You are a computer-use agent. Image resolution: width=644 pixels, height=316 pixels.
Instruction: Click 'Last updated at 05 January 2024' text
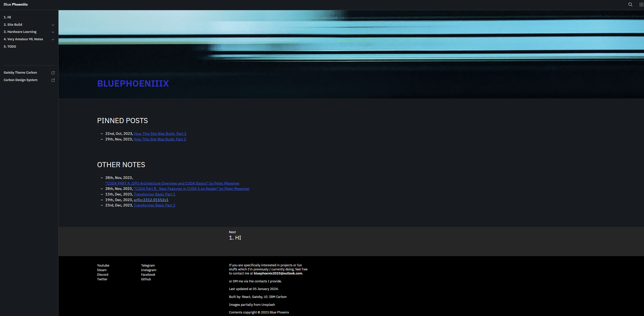254,289
